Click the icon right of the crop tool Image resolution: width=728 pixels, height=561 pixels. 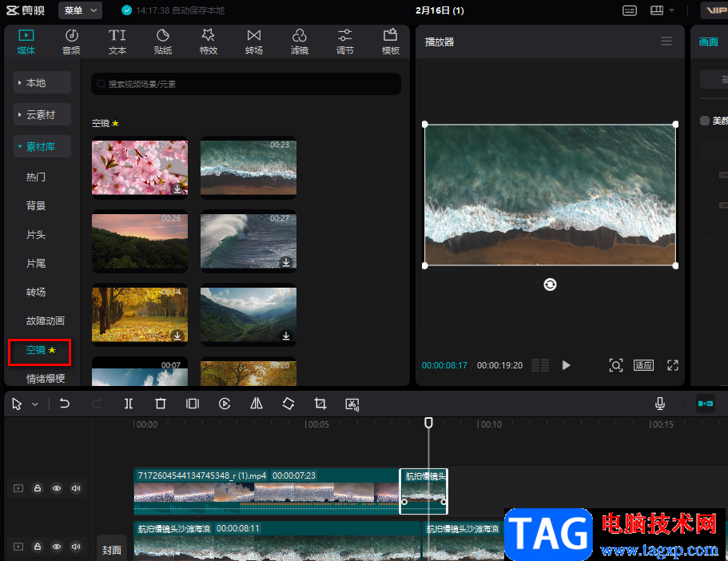pyautogui.click(x=352, y=404)
